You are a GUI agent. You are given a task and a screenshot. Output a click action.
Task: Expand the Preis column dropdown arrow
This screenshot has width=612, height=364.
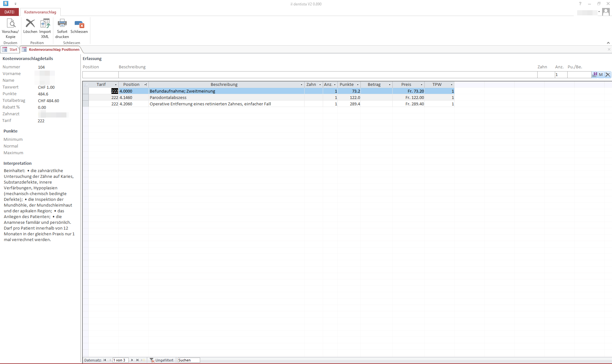(x=421, y=85)
